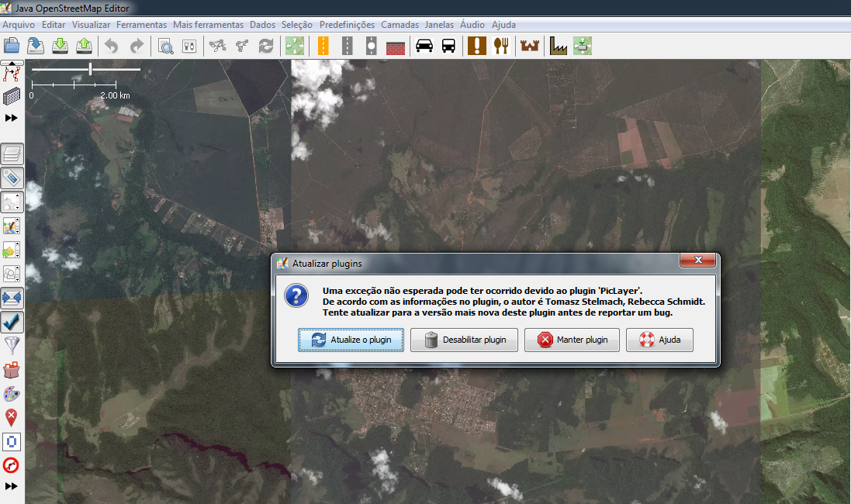Viewport: 851px width, 504px height.
Task: Open the Predefinições menu
Action: point(347,25)
